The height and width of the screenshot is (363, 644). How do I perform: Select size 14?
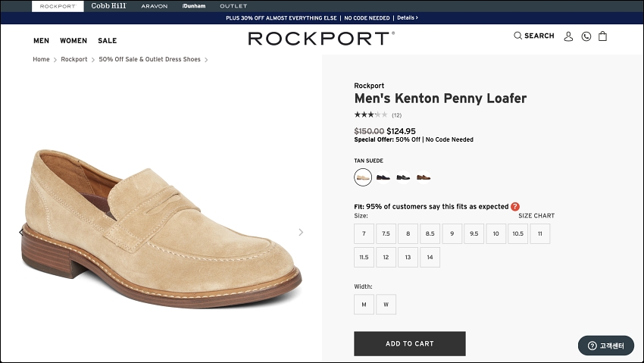pyautogui.click(x=430, y=258)
